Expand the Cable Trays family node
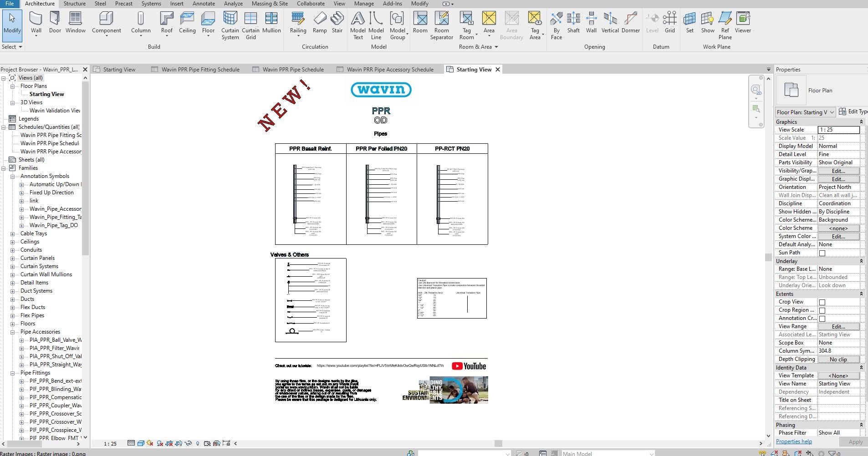 [13, 234]
